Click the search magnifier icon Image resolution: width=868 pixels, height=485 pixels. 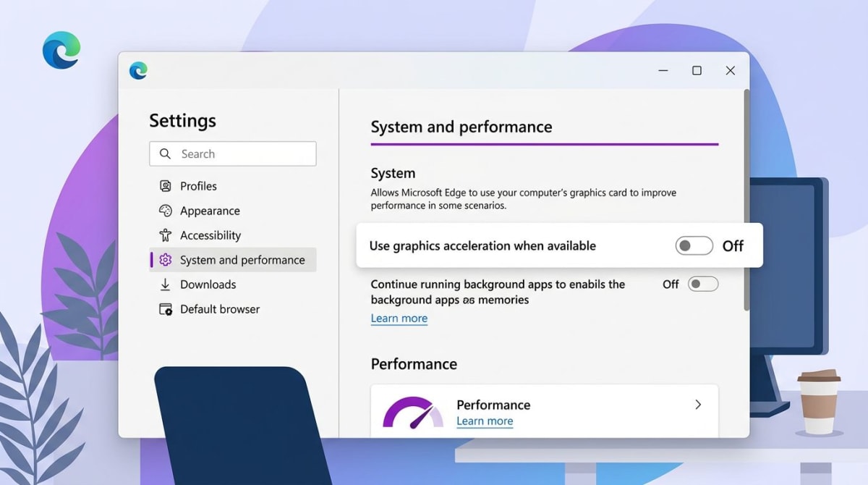pyautogui.click(x=165, y=153)
